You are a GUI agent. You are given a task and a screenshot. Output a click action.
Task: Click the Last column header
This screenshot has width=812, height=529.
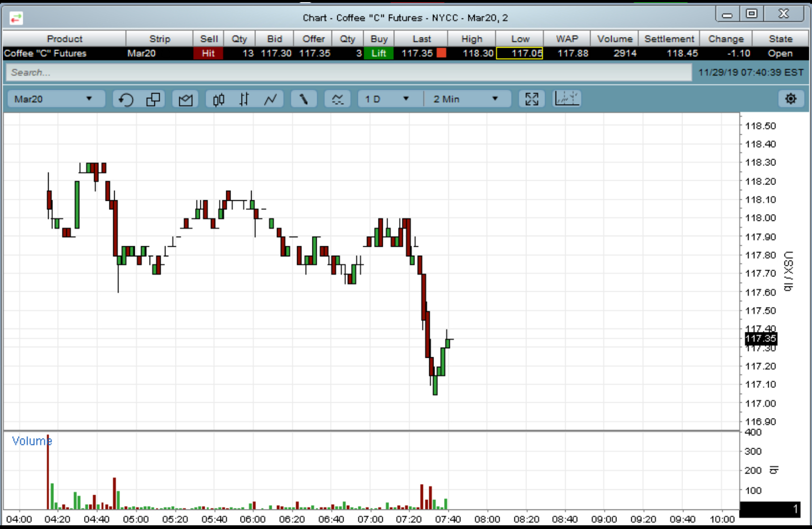[x=422, y=39]
